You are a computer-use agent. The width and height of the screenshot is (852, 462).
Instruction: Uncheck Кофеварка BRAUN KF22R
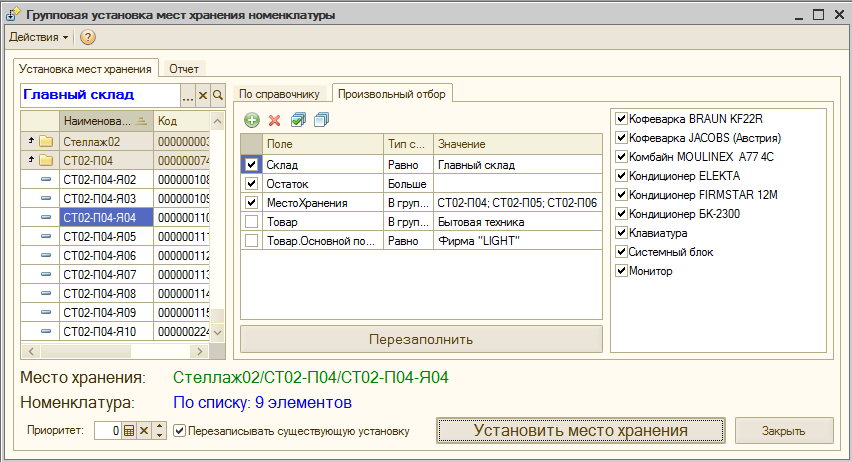622,118
